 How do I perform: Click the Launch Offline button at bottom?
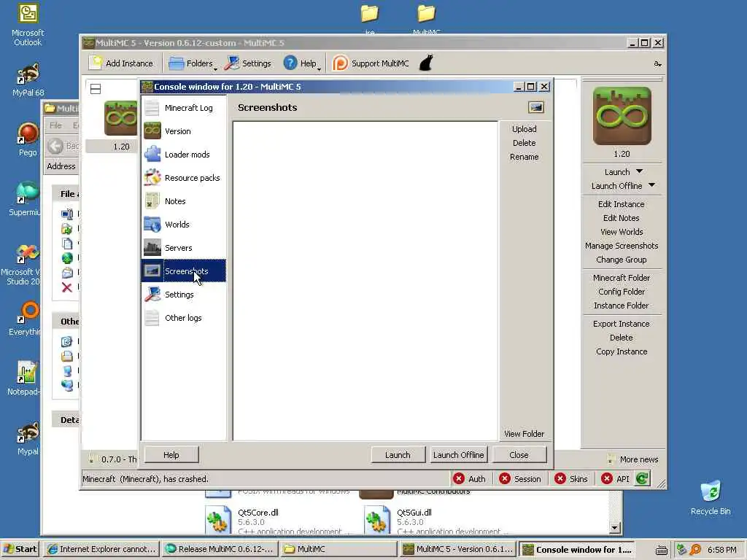pyautogui.click(x=458, y=455)
